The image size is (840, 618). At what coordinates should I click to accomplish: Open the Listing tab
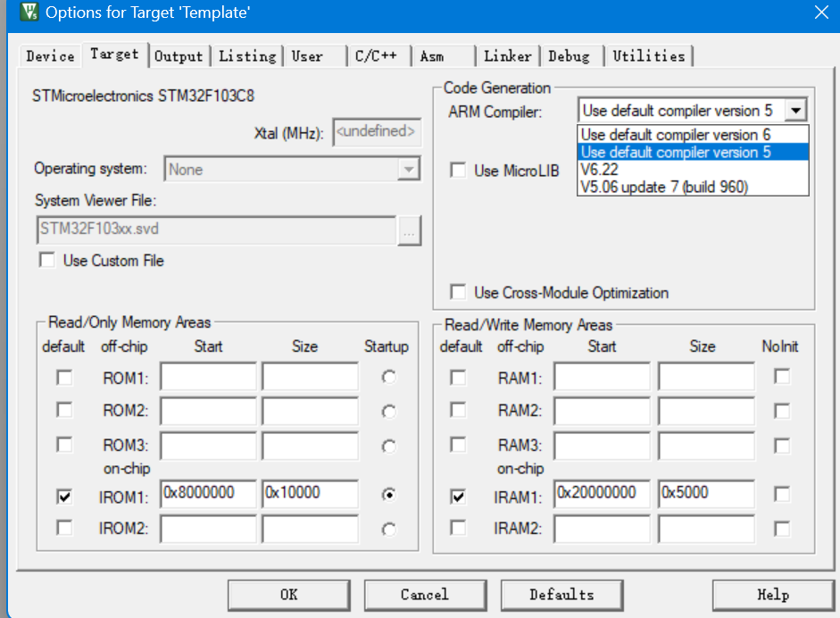247,56
